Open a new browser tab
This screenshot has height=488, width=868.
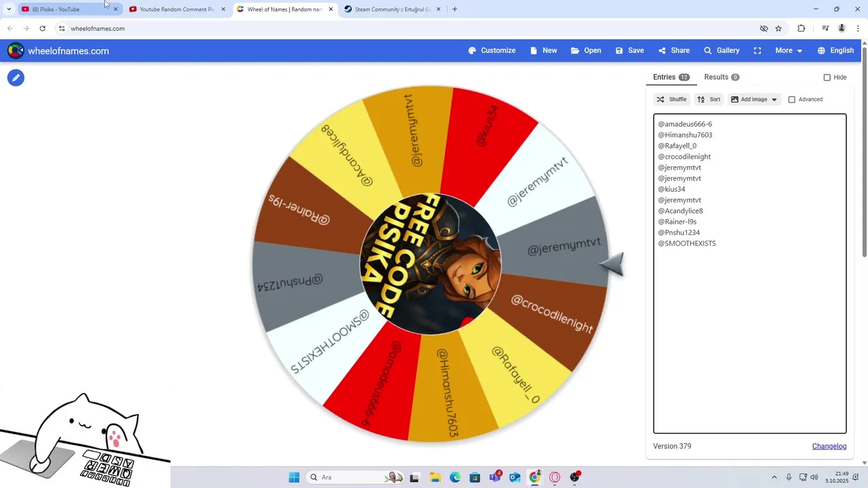(x=454, y=9)
